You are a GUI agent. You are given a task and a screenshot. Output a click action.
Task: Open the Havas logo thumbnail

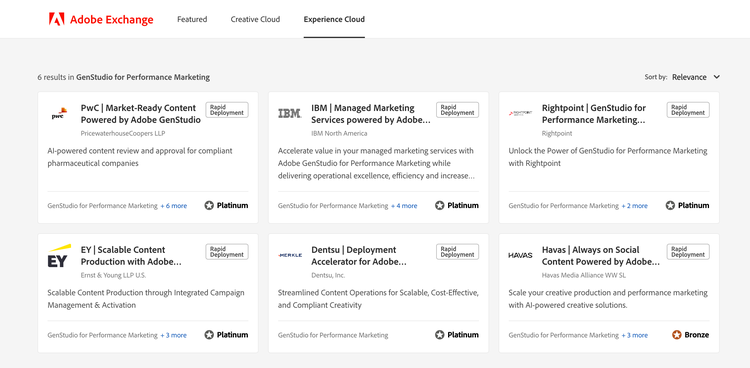click(520, 255)
